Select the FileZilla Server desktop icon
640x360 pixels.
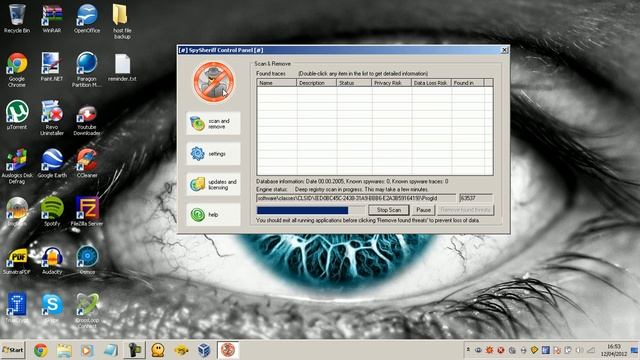pyautogui.click(x=87, y=211)
